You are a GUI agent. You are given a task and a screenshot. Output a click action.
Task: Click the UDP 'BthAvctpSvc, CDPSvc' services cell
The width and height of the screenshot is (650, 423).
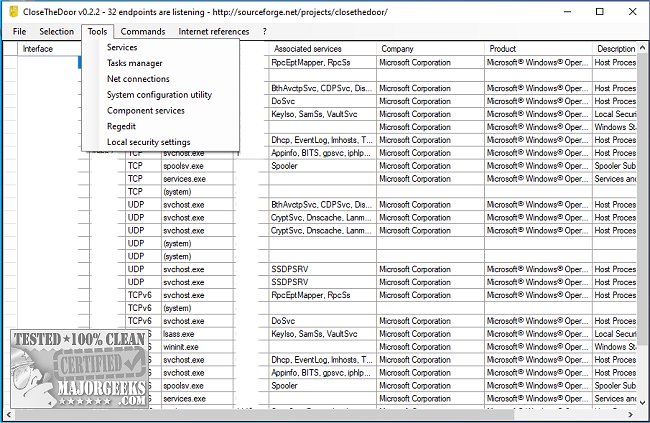[x=322, y=204]
